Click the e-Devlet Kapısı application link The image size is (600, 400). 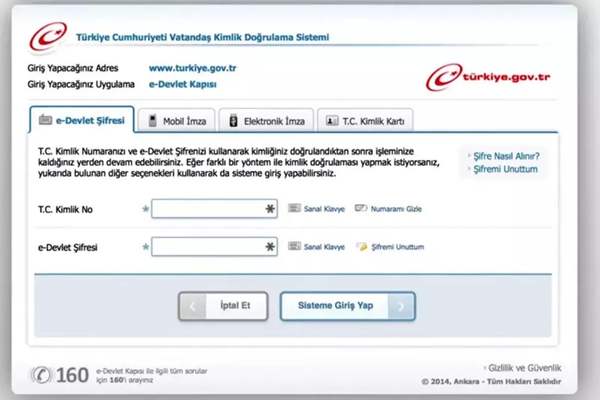[x=183, y=84]
